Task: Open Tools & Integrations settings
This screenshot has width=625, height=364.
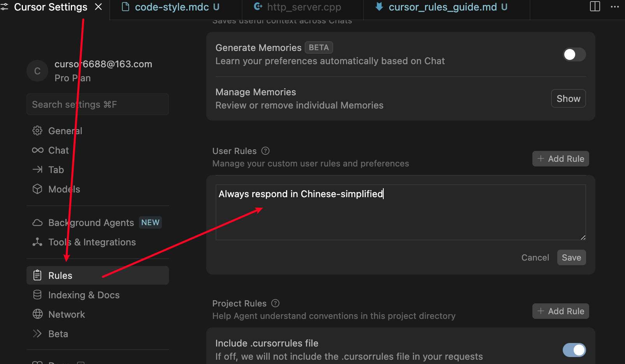Action: pos(97,242)
